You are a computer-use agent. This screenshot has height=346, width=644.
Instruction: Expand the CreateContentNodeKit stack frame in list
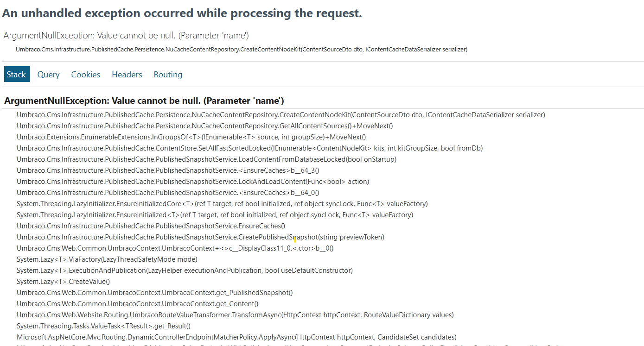[x=281, y=115]
